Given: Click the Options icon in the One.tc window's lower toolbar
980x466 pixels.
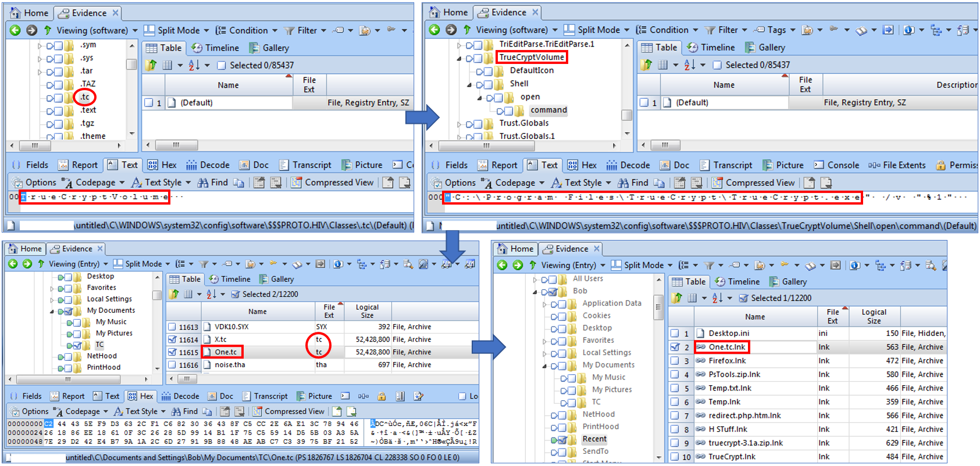Looking at the screenshot, I should (x=15, y=411).
